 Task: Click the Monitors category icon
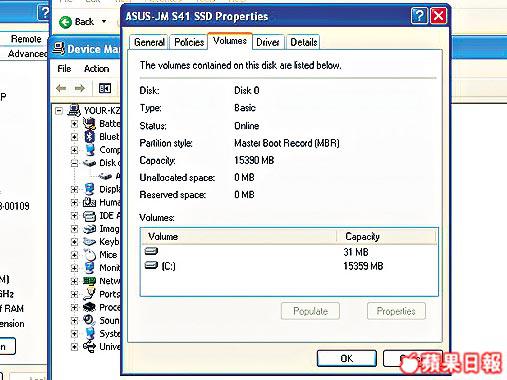[89, 268]
